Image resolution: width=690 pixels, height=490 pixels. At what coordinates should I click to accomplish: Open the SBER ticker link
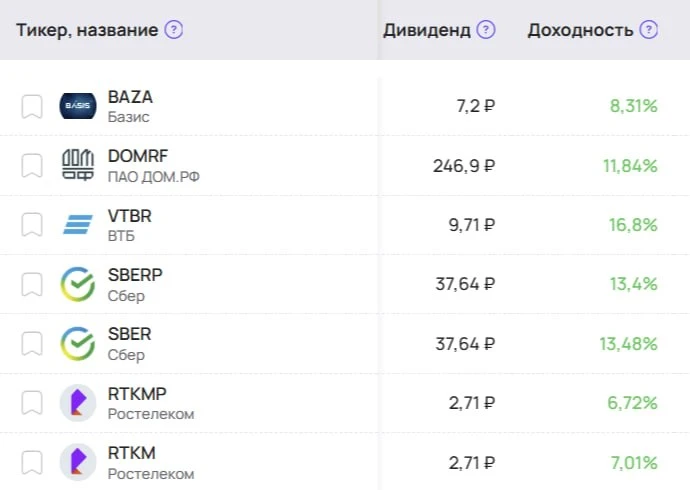point(129,334)
